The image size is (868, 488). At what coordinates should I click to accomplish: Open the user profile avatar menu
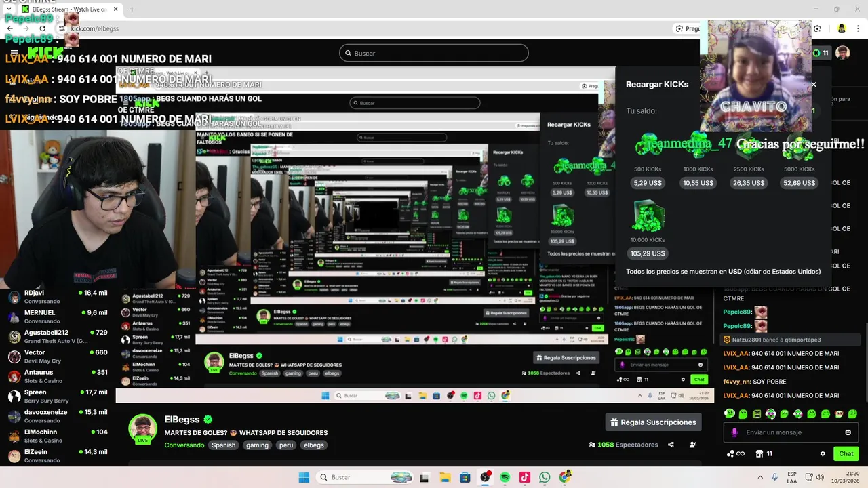pyautogui.click(x=842, y=53)
